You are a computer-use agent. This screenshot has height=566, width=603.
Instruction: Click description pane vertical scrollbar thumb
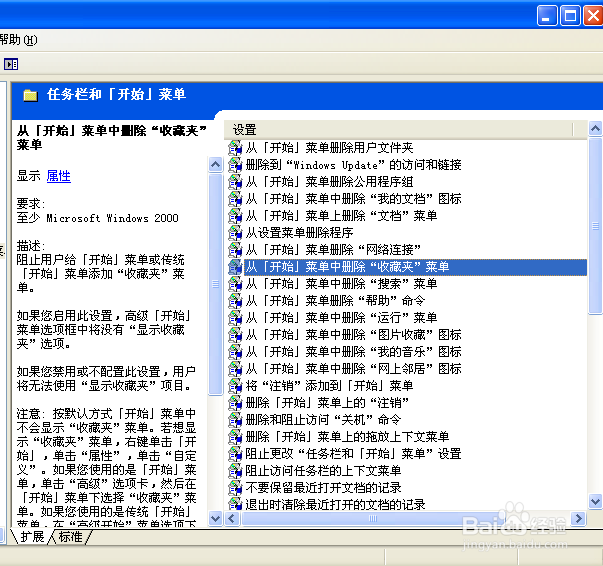215,284
